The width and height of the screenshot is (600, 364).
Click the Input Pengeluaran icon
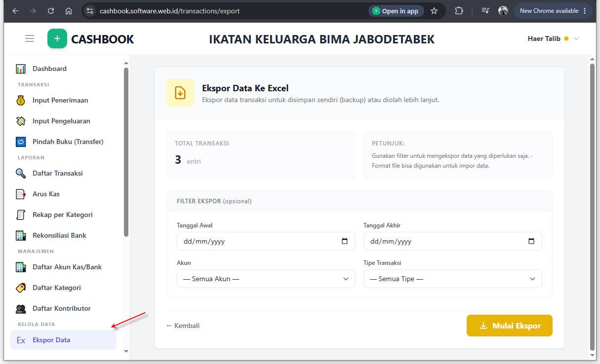(21, 121)
